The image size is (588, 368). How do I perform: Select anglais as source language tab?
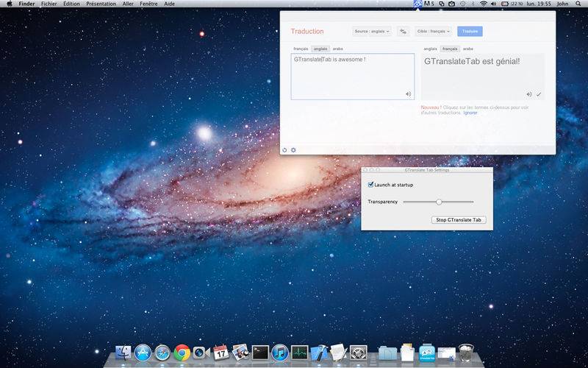(320, 49)
